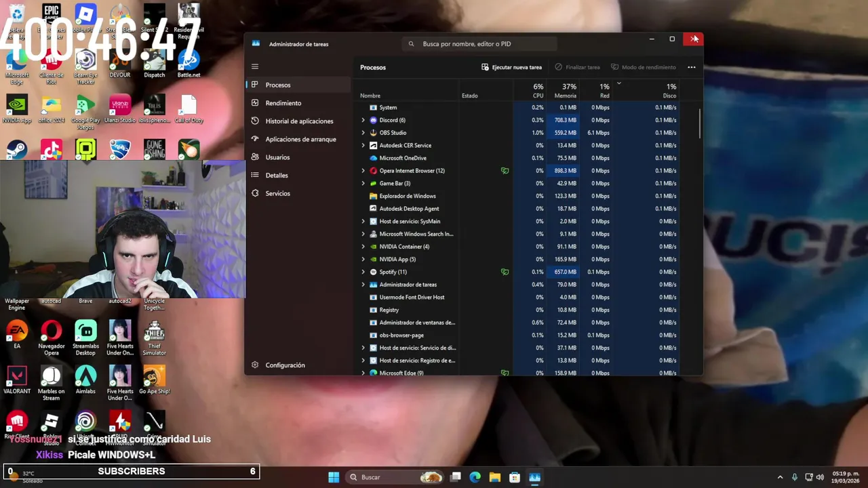Click the Finalizar tarea button
This screenshot has height=488, width=868.
click(577, 67)
